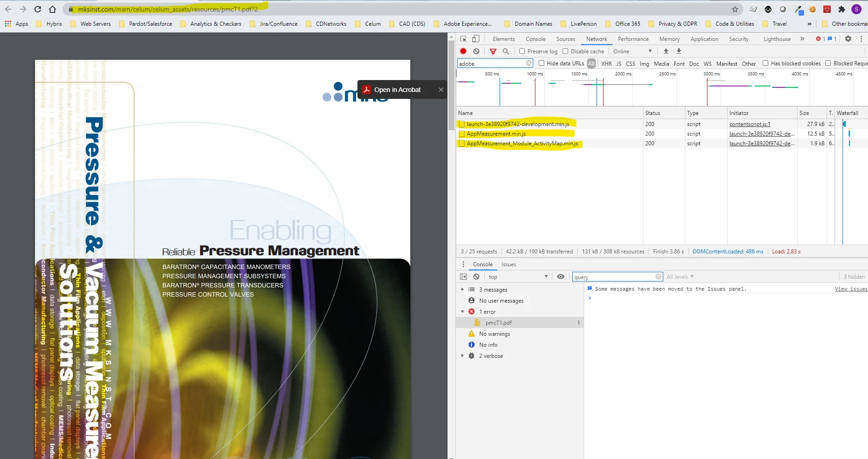Show more bookmarks chevron
The width and height of the screenshot is (868, 459).
point(809,24)
